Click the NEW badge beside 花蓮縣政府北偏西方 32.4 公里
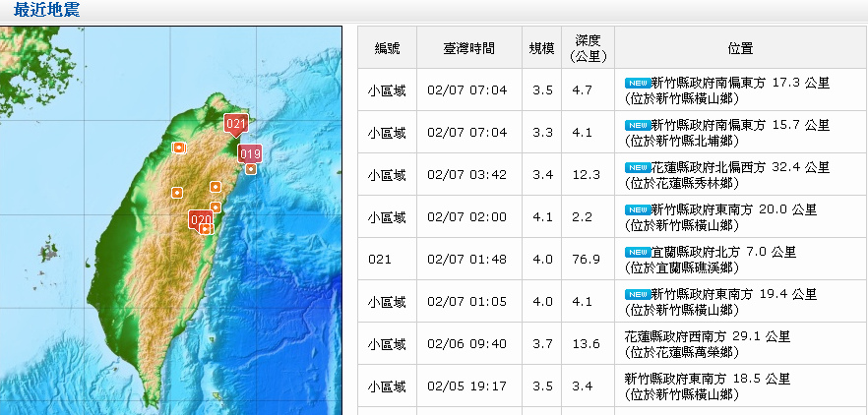Image resolution: width=868 pixels, height=415 pixels. click(637, 167)
